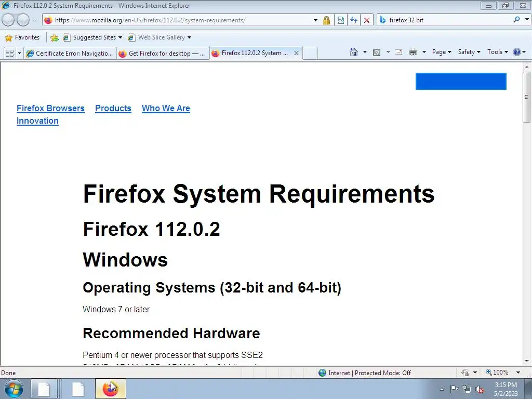532x399 pixels.
Task: Click Internet Protected Mode status text
Action: pyautogui.click(x=369, y=373)
